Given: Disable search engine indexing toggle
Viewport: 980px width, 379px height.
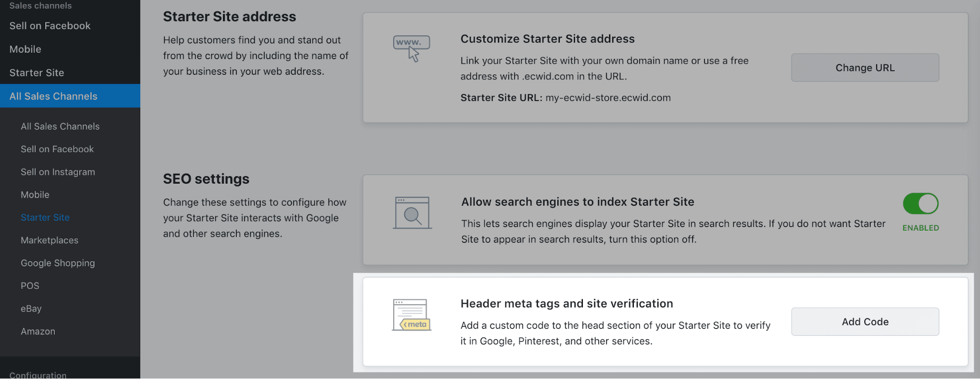Looking at the screenshot, I should (920, 204).
